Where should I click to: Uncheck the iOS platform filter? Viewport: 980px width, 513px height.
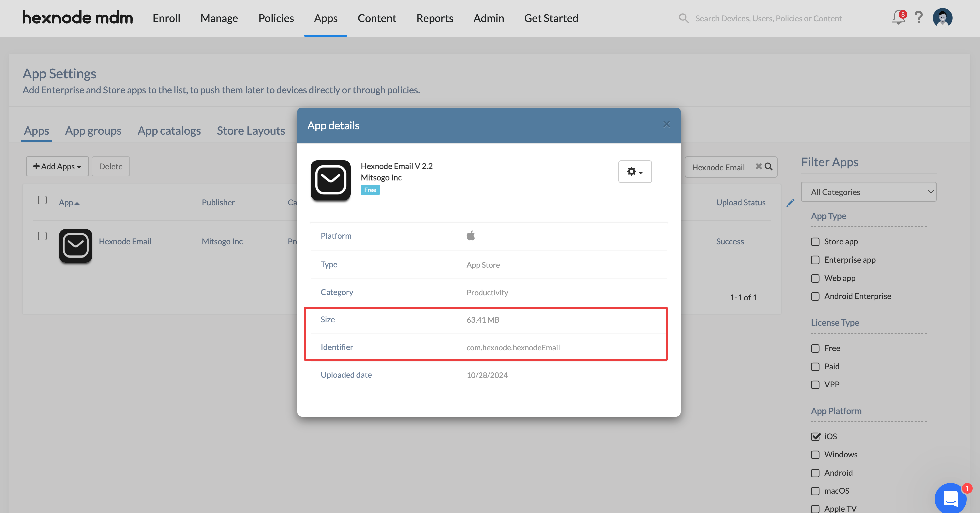815,437
